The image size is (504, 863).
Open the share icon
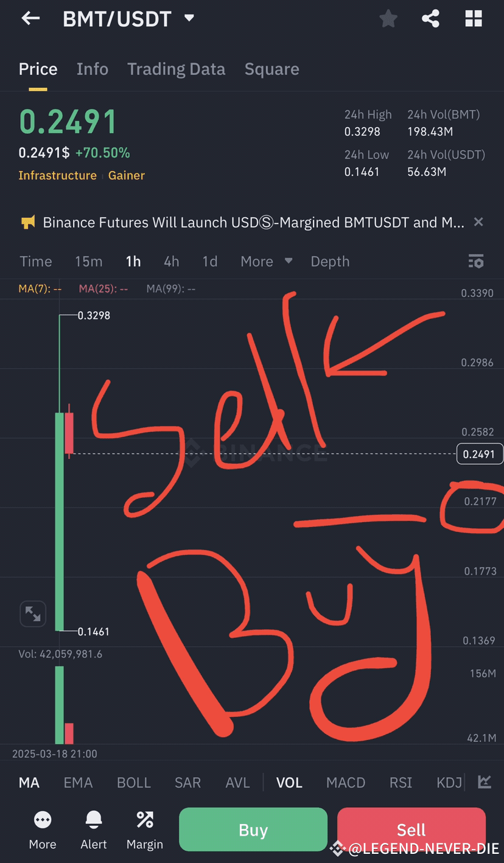(430, 18)
